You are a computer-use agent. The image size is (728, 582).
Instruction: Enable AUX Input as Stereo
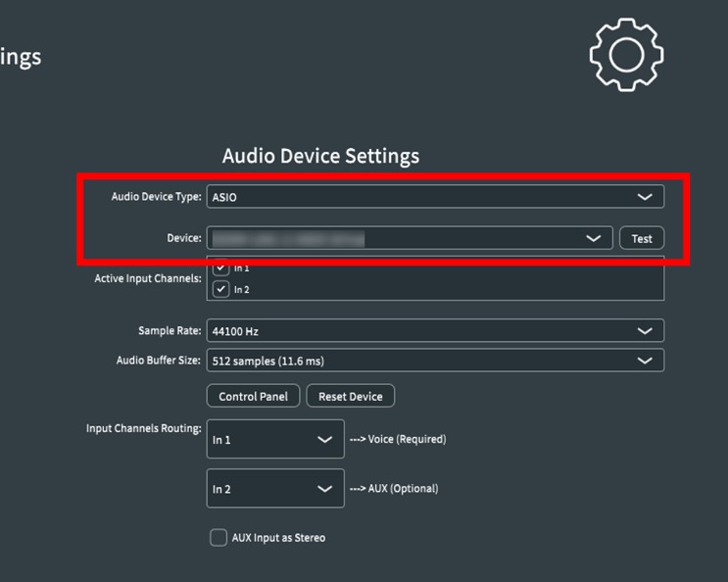pyautogui.click(x=218, y=538)
